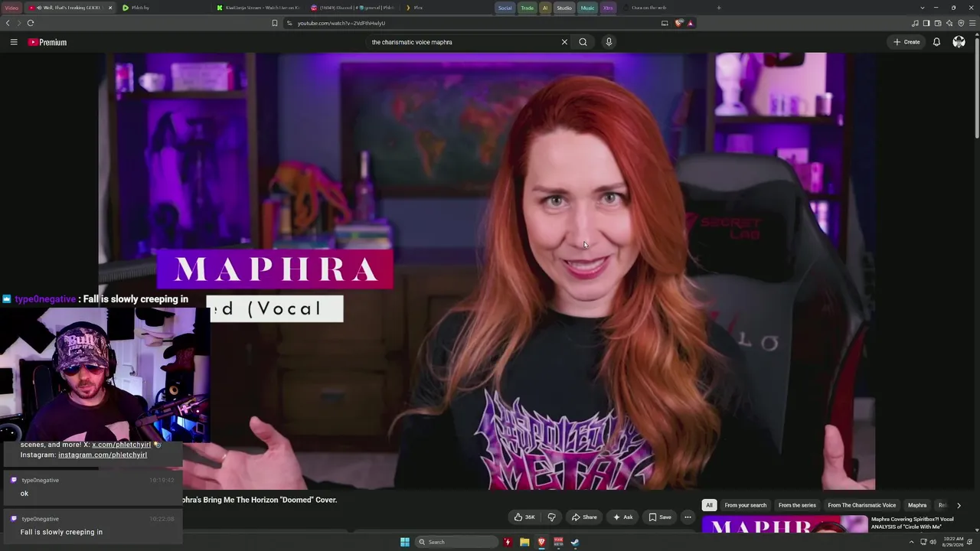Open the Music tab group
This screenshot has height=551, width=980.
tap(587, 8)
